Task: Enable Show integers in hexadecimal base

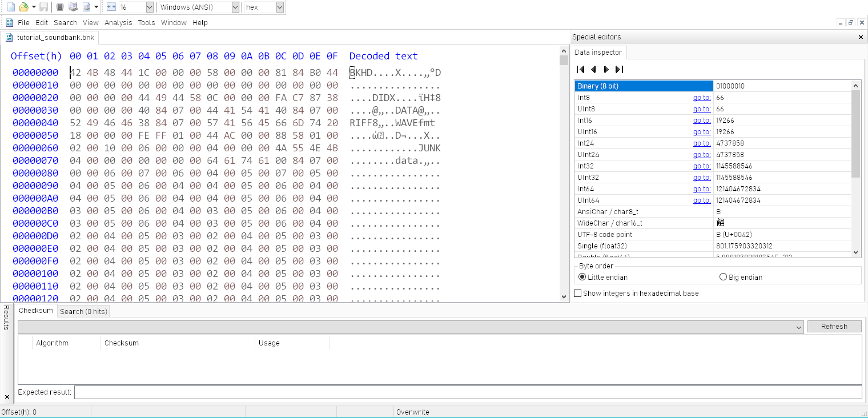Action: 636,293
